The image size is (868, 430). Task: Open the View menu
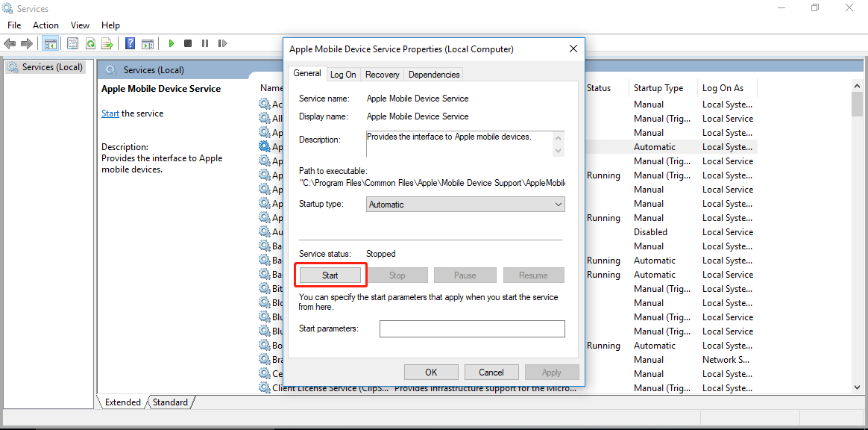[x=80, y=25]
